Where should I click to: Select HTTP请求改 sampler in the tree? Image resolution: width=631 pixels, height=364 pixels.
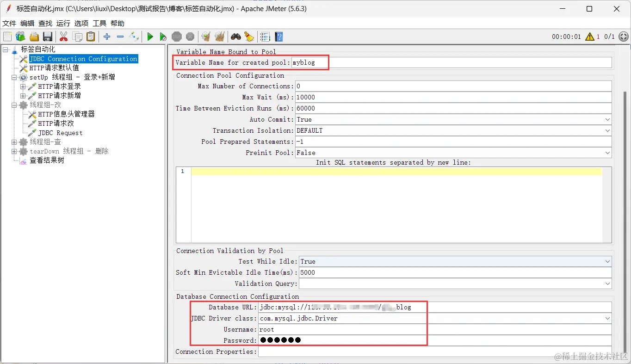56,123
